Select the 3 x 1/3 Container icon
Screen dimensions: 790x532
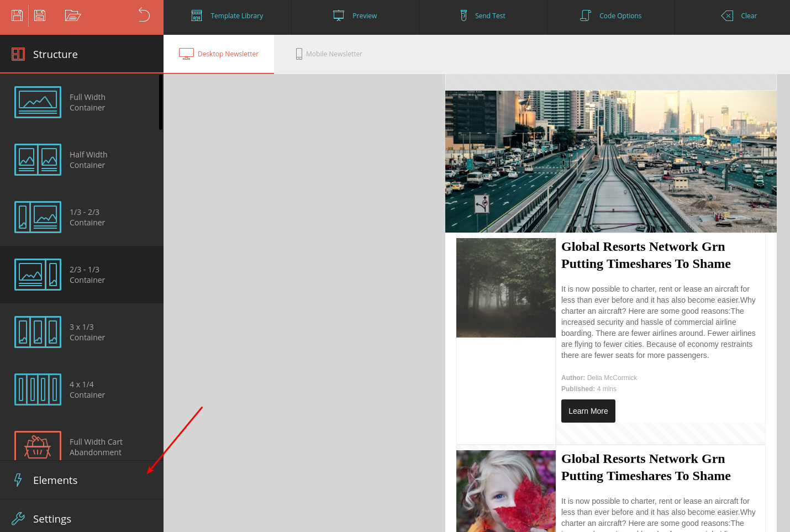pos(38,332)
